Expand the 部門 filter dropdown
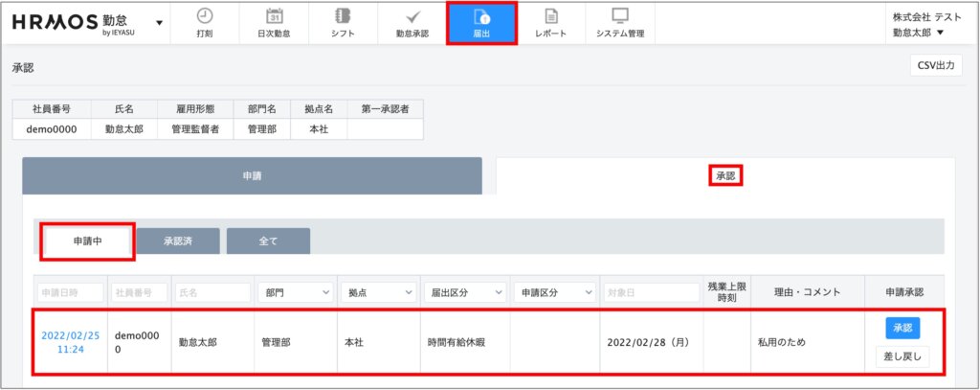Image resolution: width=980 pixels, height=390 pixels. (x=296, y=292)
